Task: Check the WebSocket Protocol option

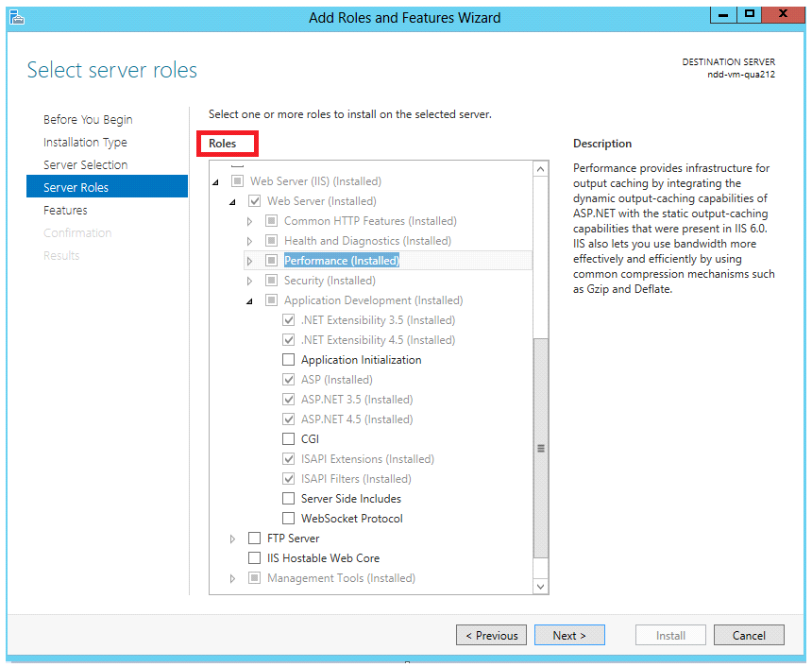Action: tap(289, 519)
